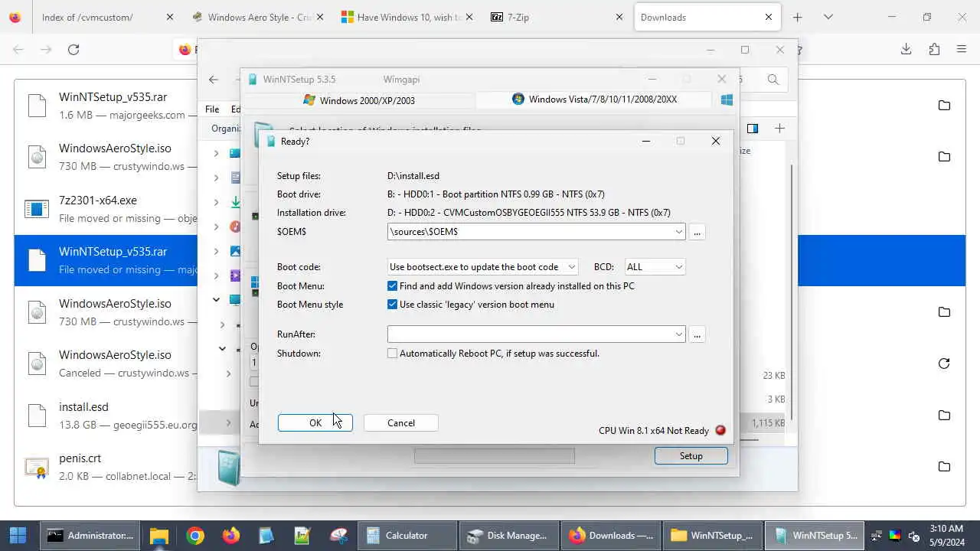
Task: Click the plus icon in File Explorer
Action: click(779, 129)
